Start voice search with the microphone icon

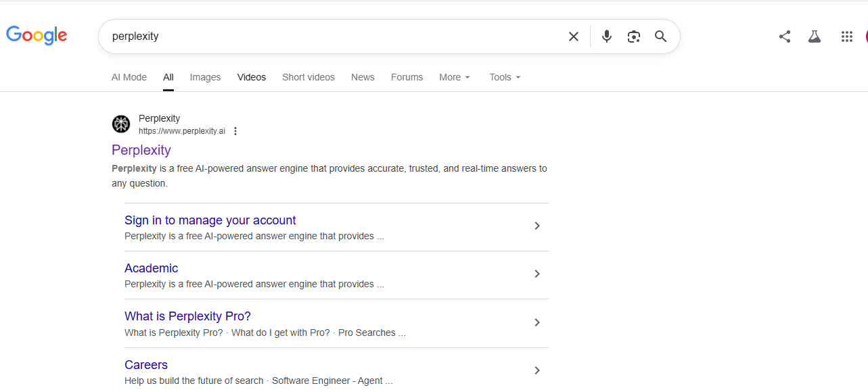607,36
